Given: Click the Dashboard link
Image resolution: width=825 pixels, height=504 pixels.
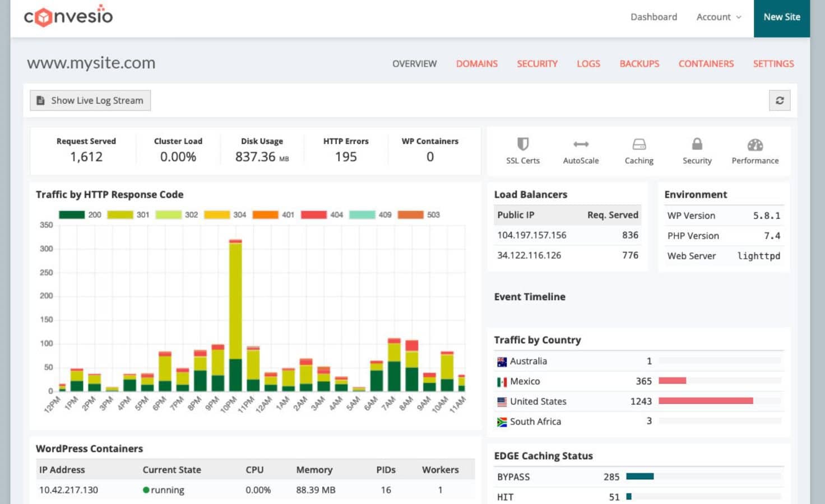Looking at the screenshot, I should [653, 17].
